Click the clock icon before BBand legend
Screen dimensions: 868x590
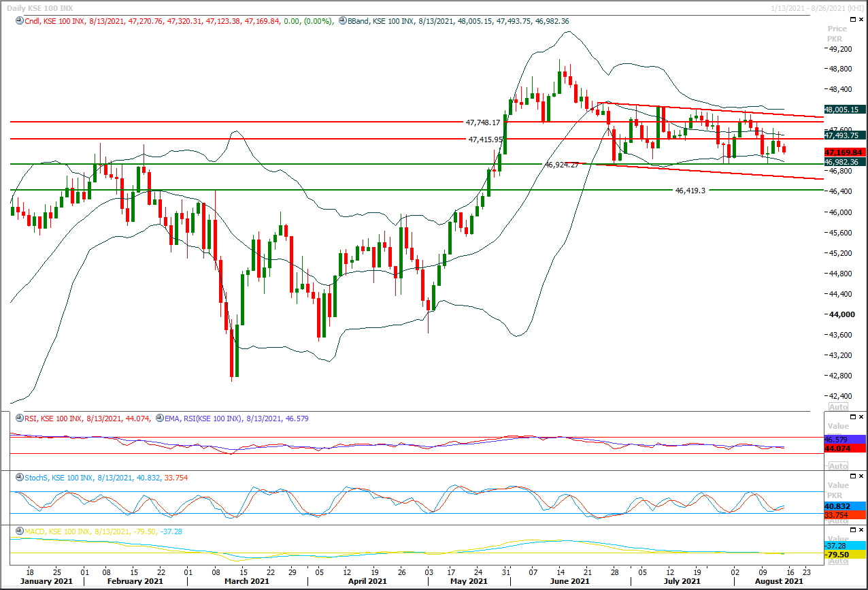(x=342, y=21)
